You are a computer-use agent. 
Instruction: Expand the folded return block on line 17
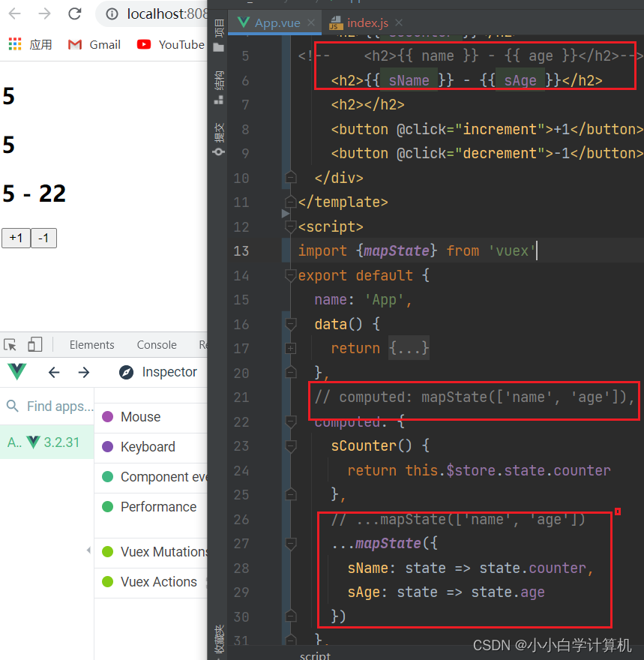tap(291, 349)
